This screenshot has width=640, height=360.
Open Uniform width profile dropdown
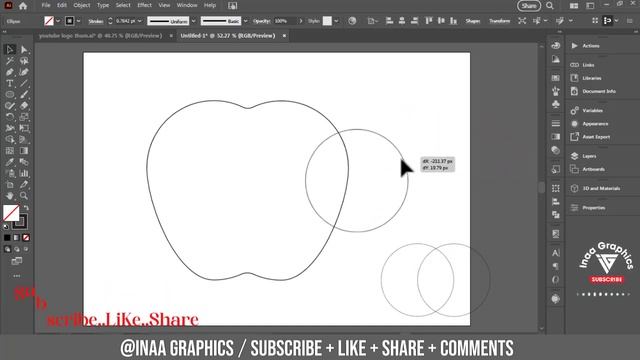pyautogui.click(x=193, y=21)
